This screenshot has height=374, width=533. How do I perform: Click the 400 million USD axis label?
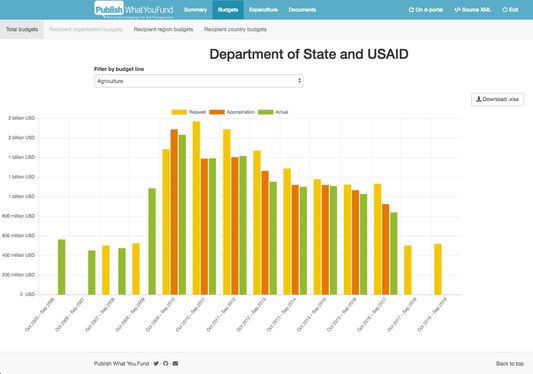tap(18, 255)
